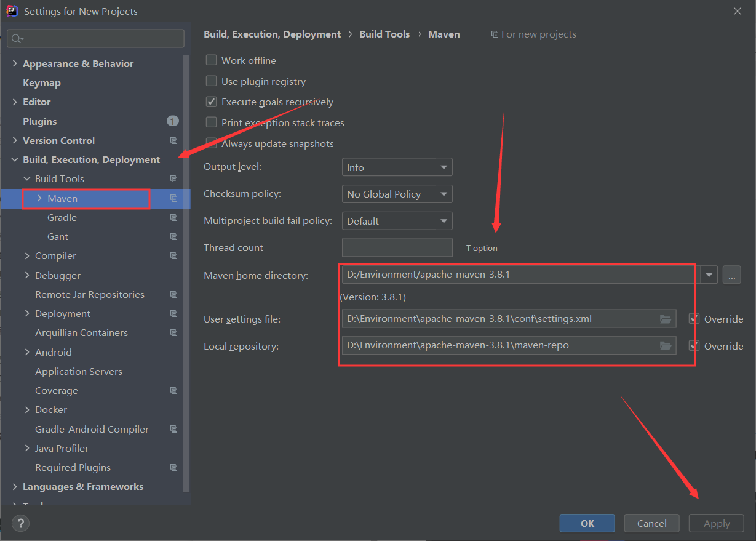
Task: Click the User settings file path field
Action: [509, 319]
